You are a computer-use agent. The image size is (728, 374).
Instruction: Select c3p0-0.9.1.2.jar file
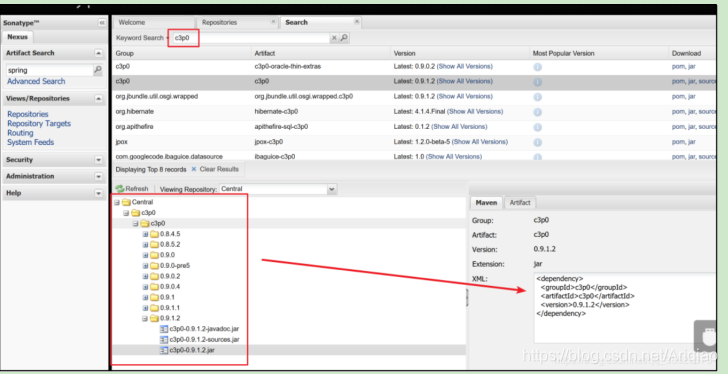coord(187,350)
